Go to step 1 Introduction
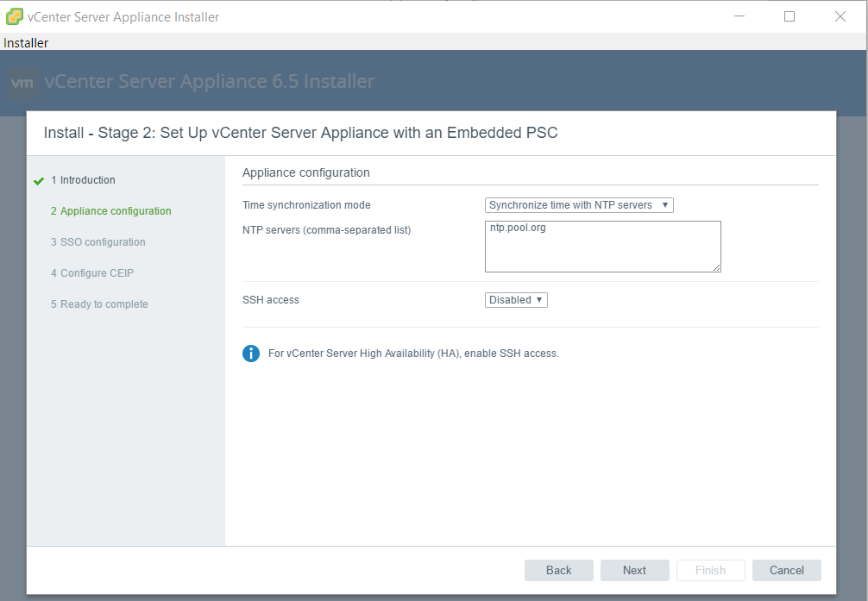868x601 pixels. click(x=83, y=180)
